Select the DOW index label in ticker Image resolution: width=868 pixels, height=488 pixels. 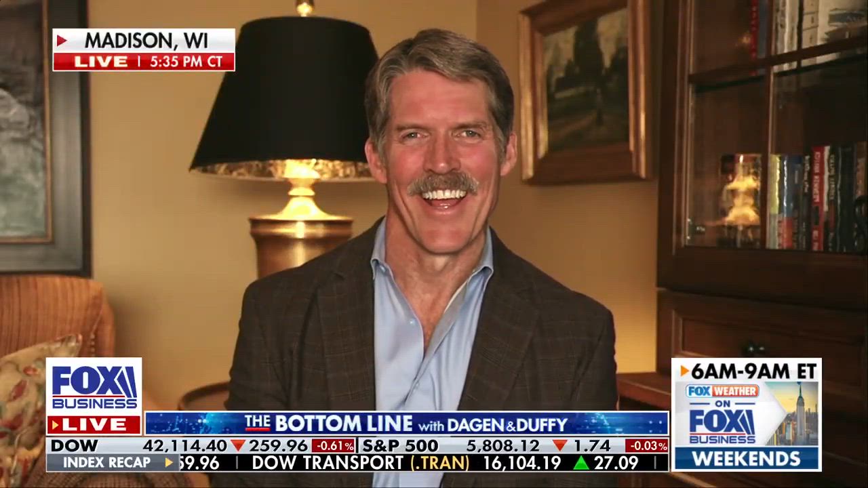(74, 446)
